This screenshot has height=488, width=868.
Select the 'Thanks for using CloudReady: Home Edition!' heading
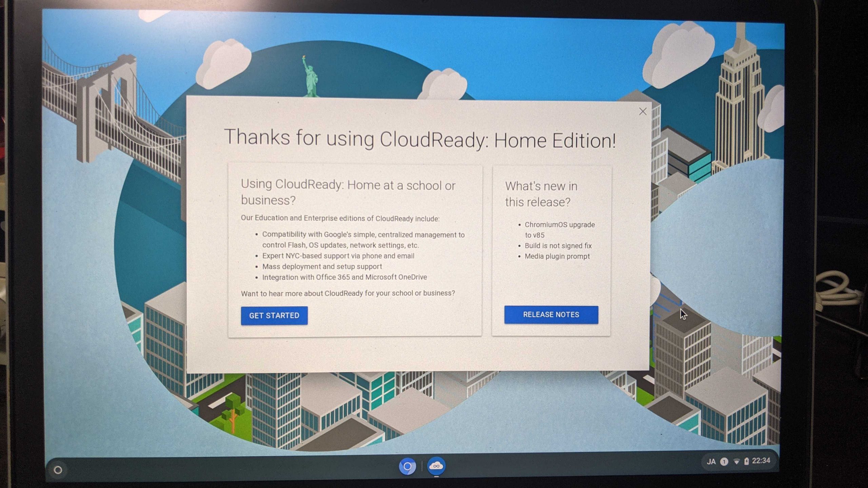[420, 139]
